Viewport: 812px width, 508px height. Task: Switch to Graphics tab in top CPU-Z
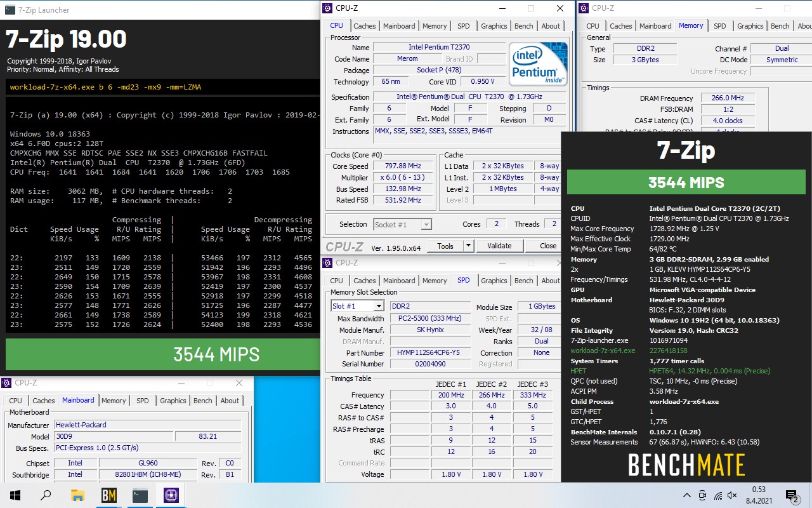pyautogui.click(x=494, y=26)
